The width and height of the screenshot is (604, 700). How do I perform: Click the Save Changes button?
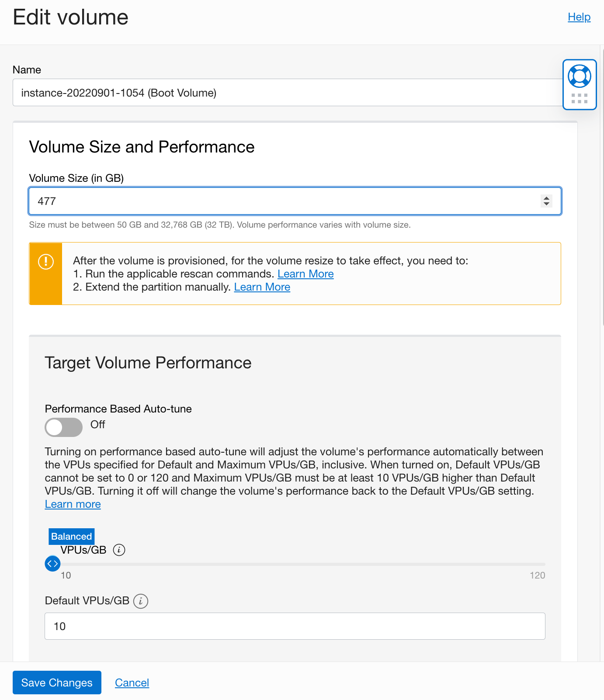pos(57,683)
